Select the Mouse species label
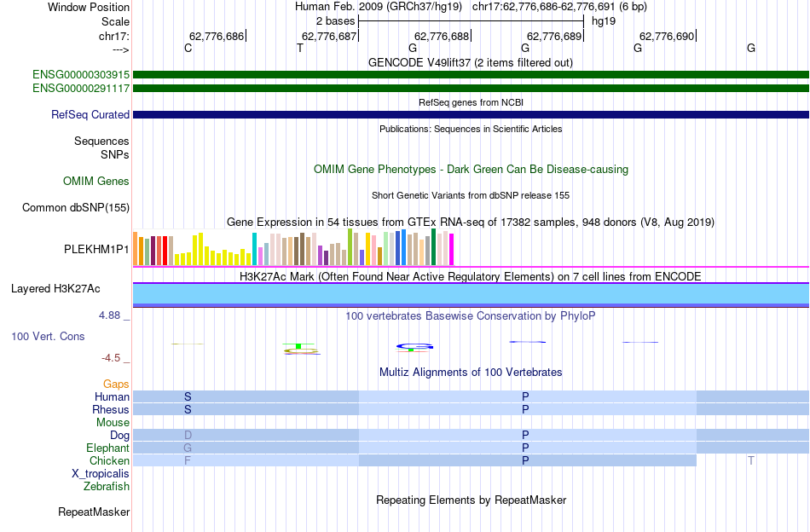810x532 pixels. tap(113, 423)
